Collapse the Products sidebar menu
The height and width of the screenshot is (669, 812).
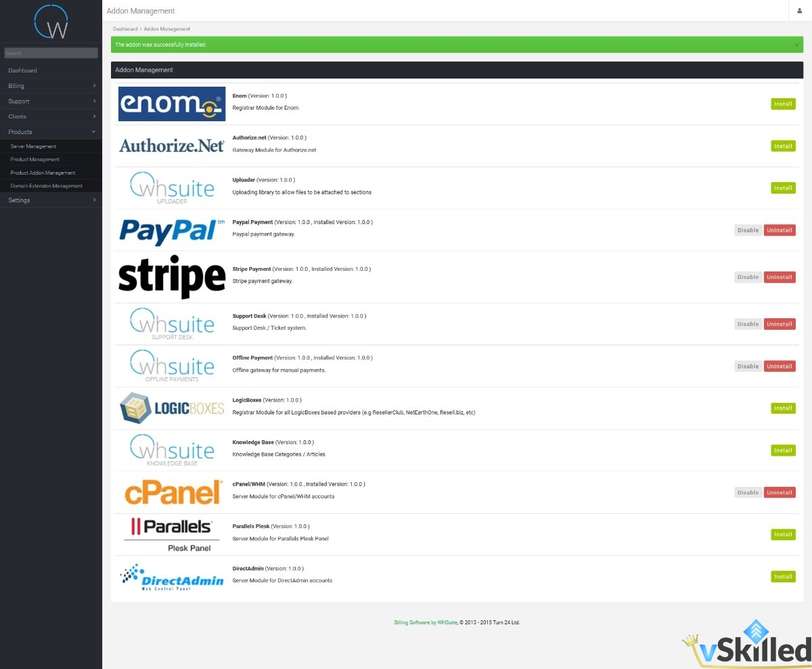coord(51,132)
